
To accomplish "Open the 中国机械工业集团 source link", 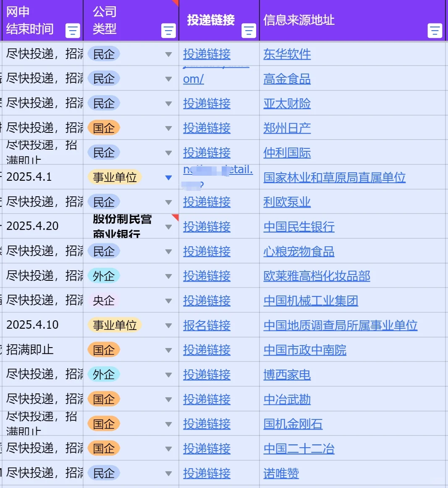I will pos(311,301).
